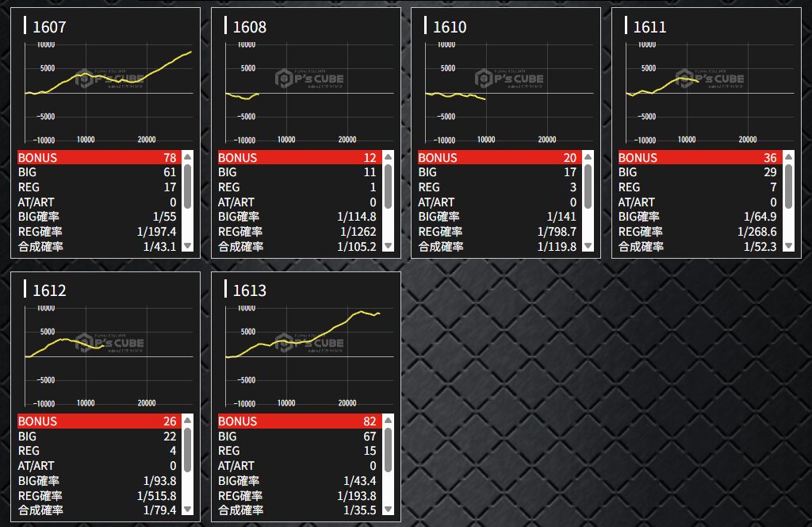Click the slump graph for machine 1613
The width and height of the screenshot is (812, 527).
coord(306,356)
